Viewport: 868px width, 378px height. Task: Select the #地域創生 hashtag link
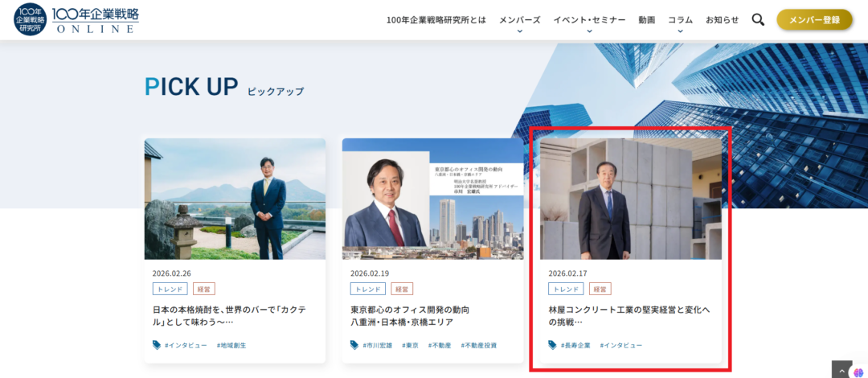(x=231, y=345)
